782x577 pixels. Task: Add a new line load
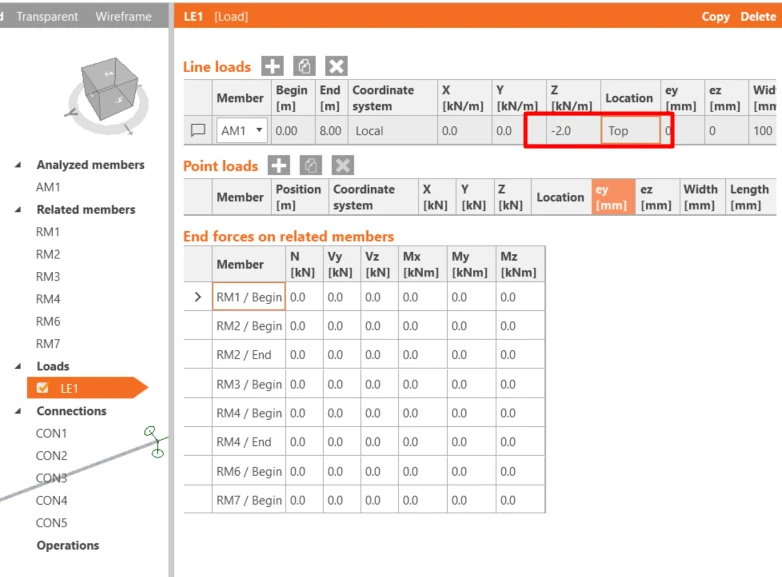click(x=272, y=66)
